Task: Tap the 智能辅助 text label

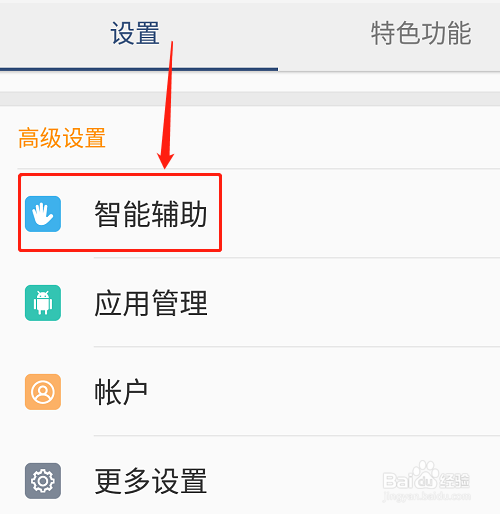Action: pos(151,214)
